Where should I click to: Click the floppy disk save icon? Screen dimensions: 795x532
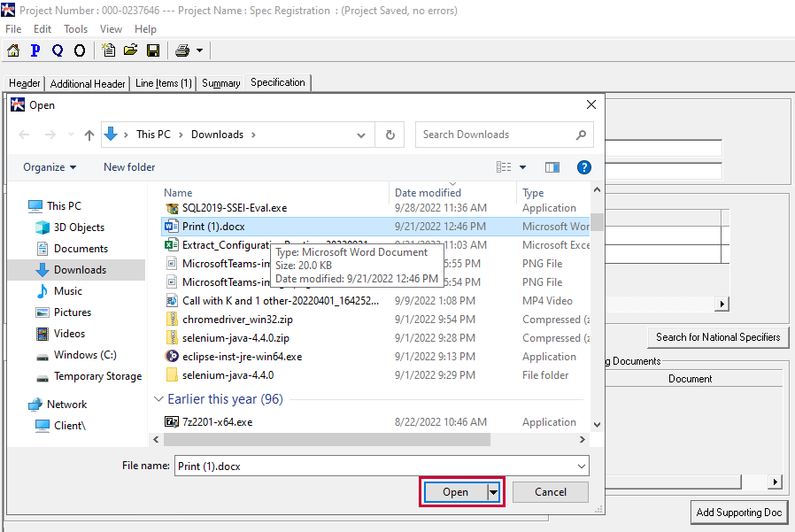click(x=152, y=50)
